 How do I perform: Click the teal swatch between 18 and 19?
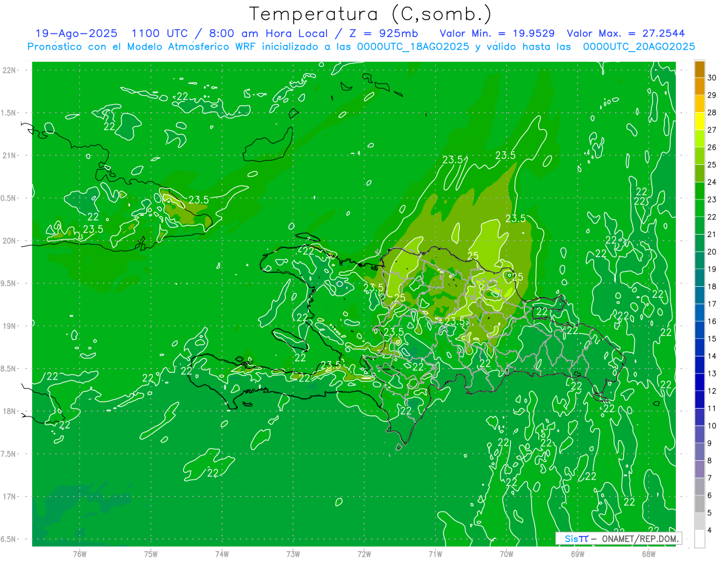pyautogui.click(x=699, y=278)
